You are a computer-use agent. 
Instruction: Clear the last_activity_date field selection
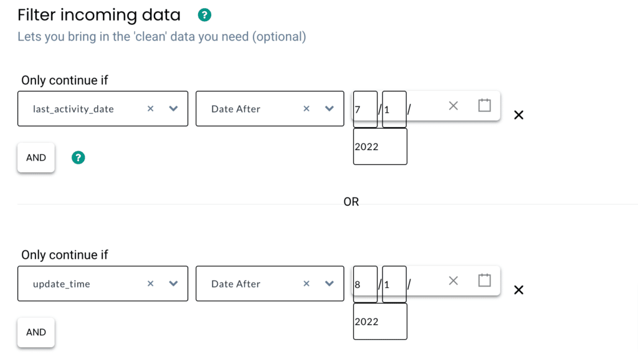[x=150, y=109]
